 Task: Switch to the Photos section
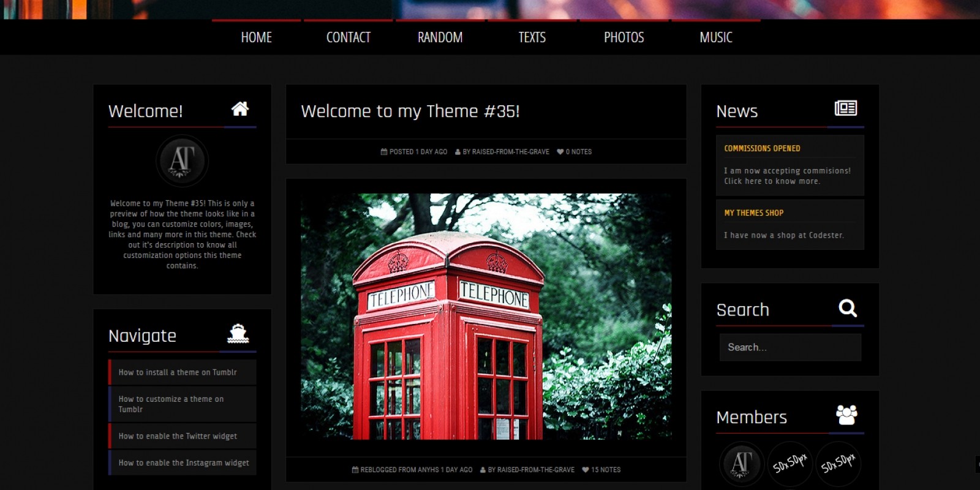pyautogui.click(x=624, y=37)
